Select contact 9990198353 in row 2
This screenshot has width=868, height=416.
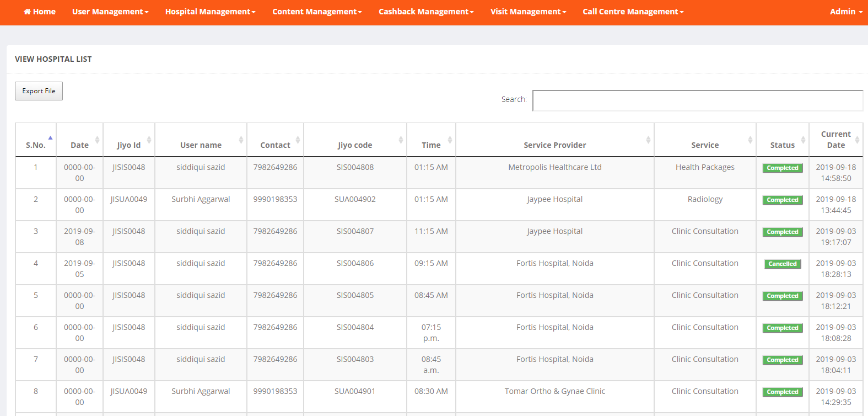point(275,199)
